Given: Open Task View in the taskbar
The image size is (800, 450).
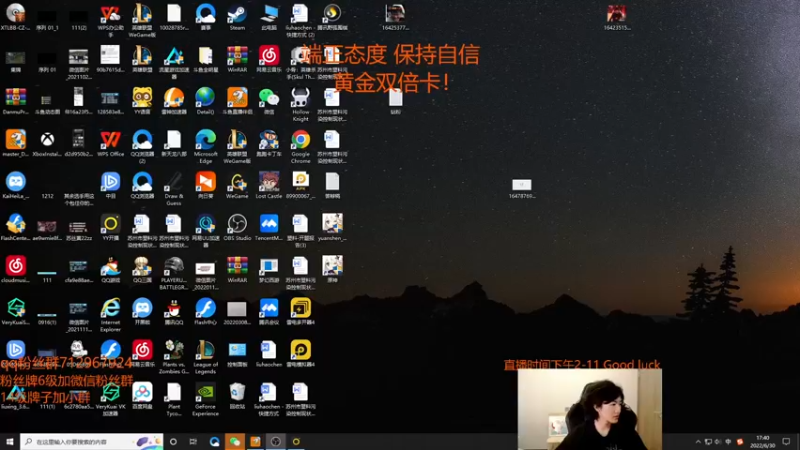Looking at the screenshot, I should tap(193, 441).
